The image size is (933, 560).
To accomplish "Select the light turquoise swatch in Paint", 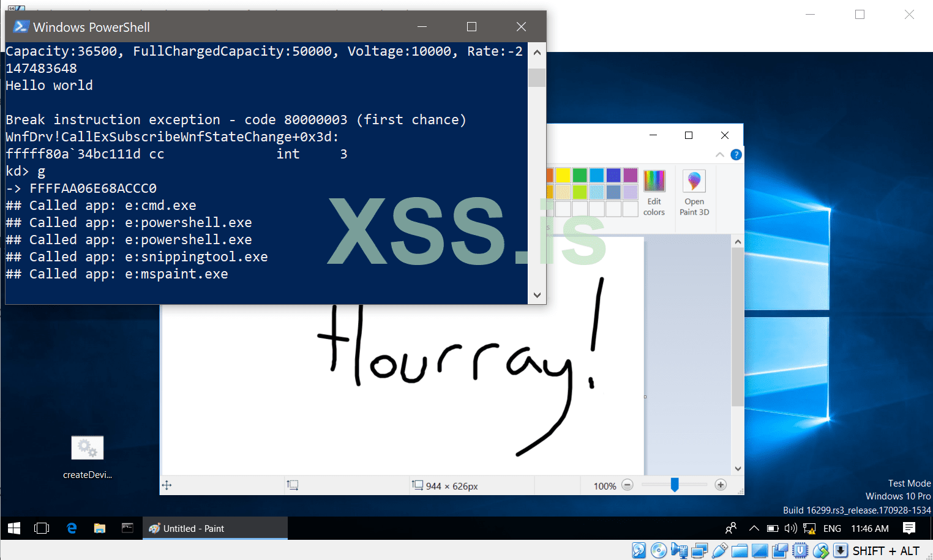I will 597,192.
